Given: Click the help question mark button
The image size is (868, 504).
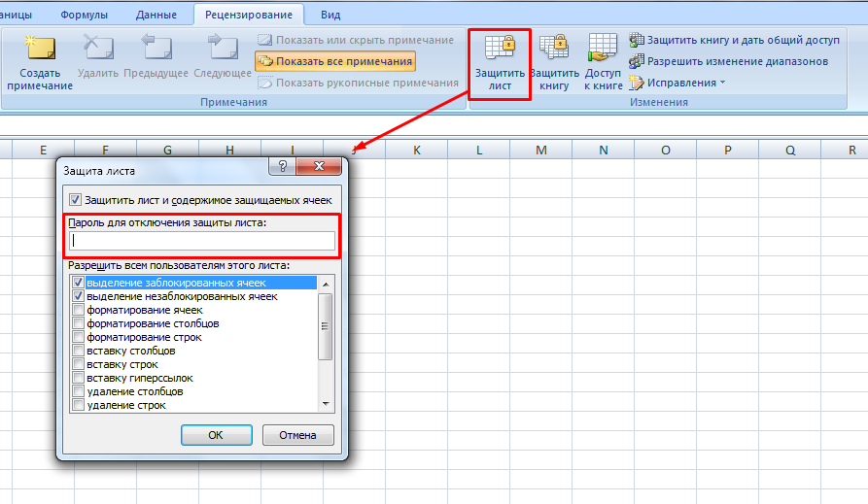Looking at the screenshot, I should point(282,166).
